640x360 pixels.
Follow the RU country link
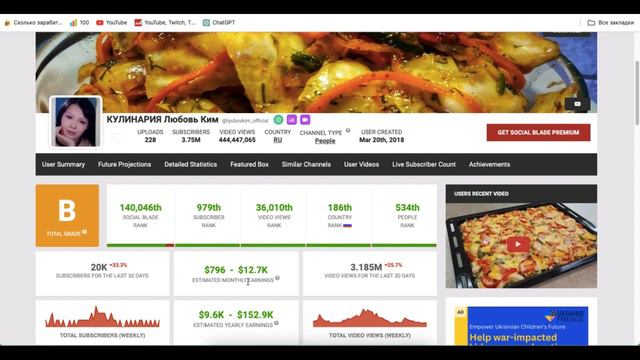point(278,140)
